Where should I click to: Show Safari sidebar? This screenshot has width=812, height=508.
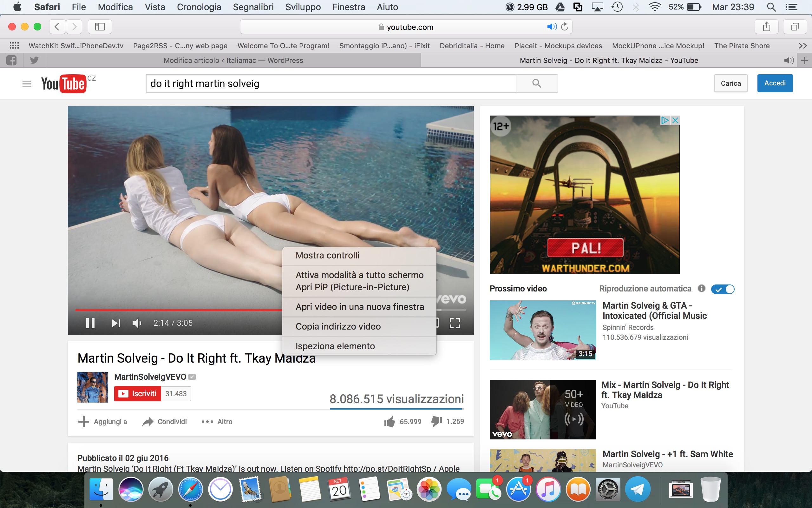pyautogui.click(x=100, y=27)
